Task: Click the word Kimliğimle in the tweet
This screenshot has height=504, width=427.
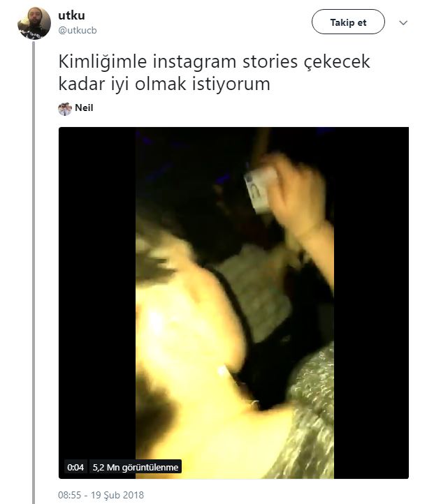Action: [103, 61]
